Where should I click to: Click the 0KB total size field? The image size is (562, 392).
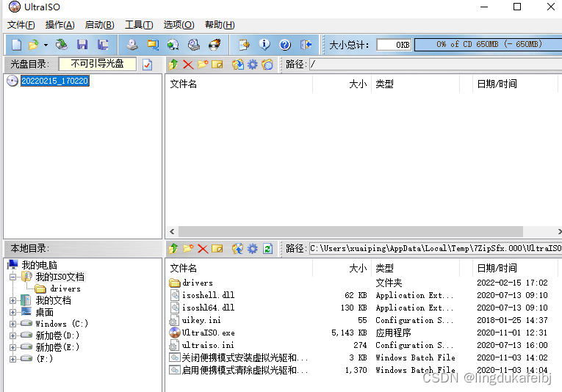pyautogui.click(x=394, y=45)
